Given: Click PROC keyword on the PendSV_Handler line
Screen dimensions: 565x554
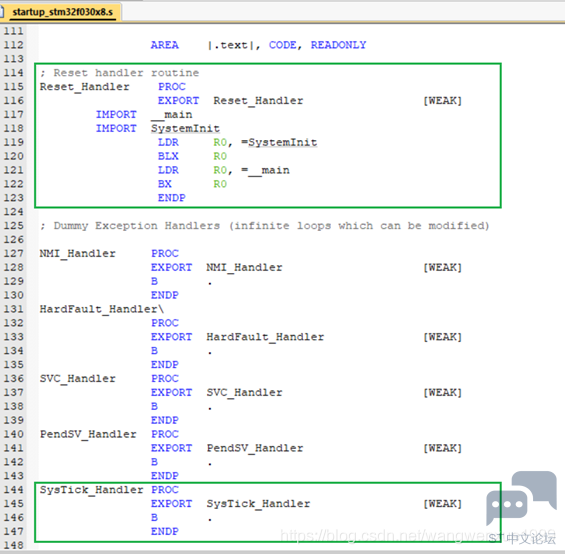Looking at the screenshot, I should click(165, 434).
